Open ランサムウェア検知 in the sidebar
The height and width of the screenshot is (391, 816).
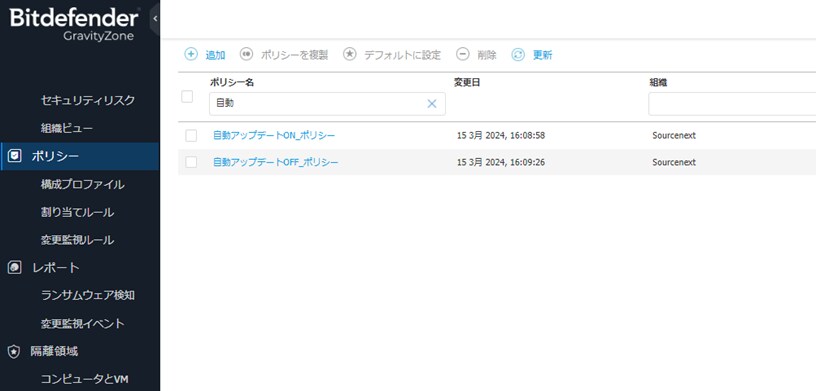(88, 295)
